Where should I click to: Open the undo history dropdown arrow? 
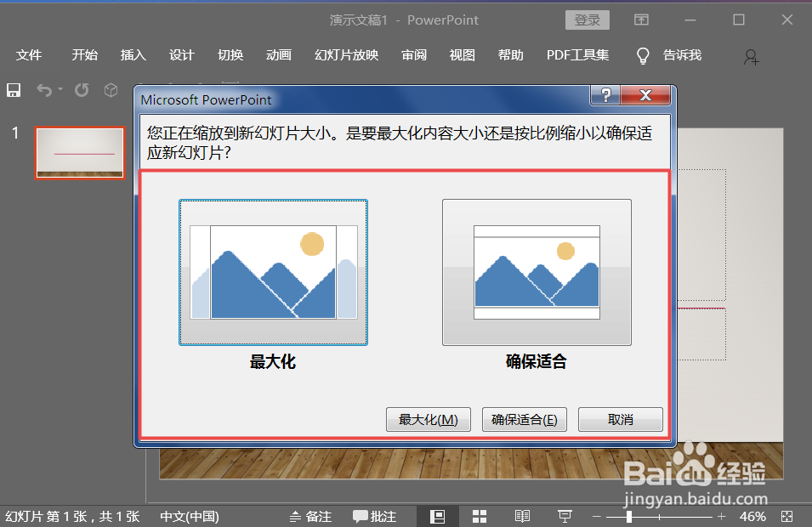pyautogui.click(x=60, y=89)
